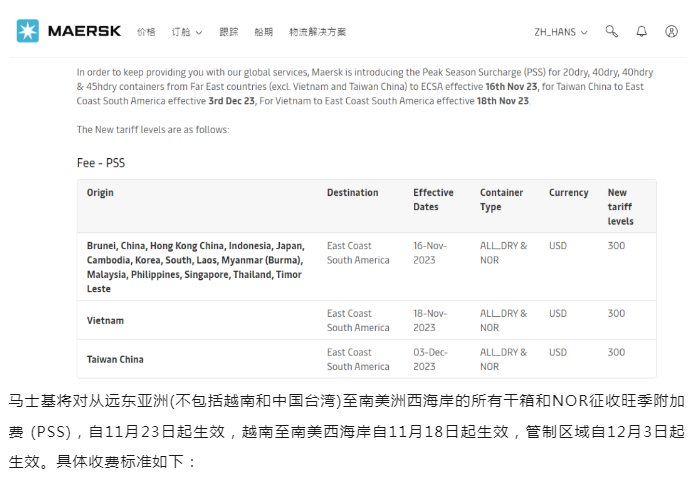This screenshot has height=479, width=693.
Task: Click the Destination column header
Action: pyautogui.click(x=353, y=193)
